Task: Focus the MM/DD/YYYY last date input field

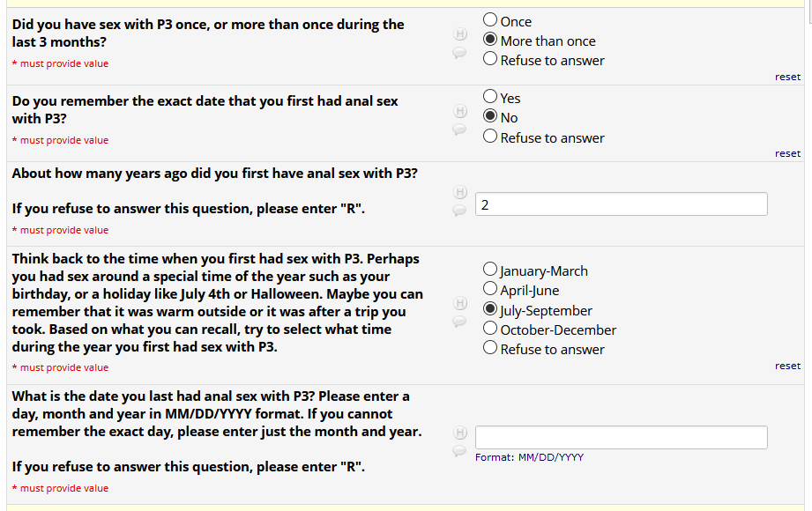Action: tap(621, 437)
